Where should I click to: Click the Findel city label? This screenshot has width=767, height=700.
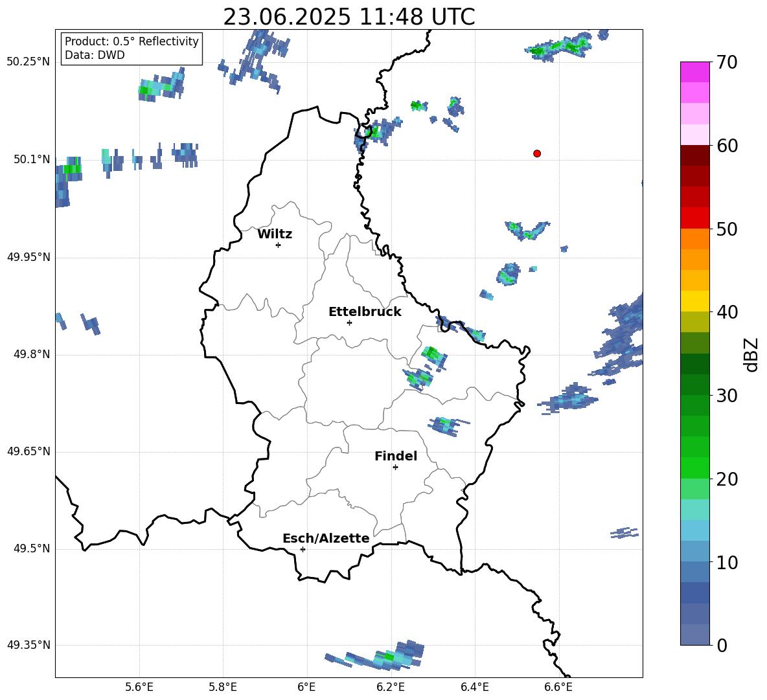(x=396, y=456)
